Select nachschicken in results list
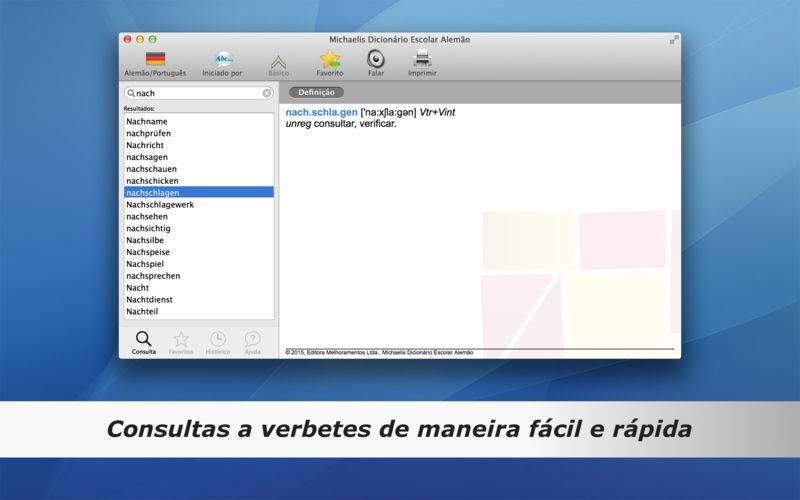The width and height of the screenshot is (800, 500). [199, 181]
